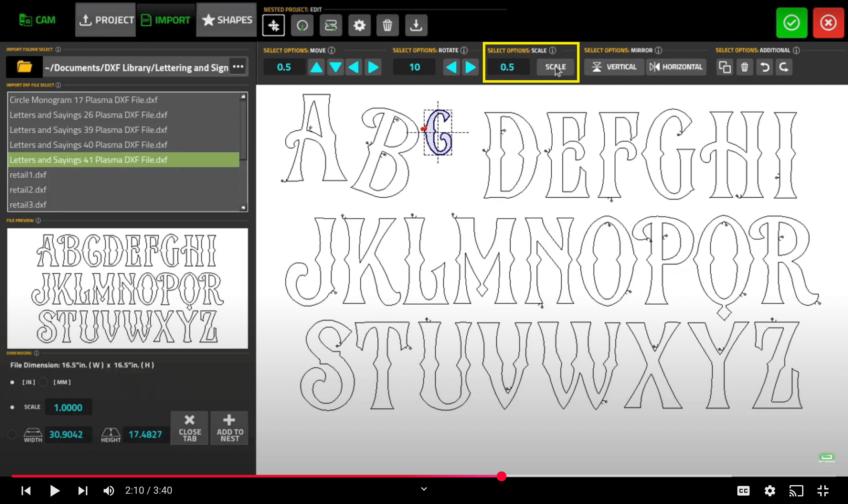Image resolution: width=848 pixels, height=504 pixels.
Task: Mirror selection with Vertical button
Action: click(x=614, y=67)
